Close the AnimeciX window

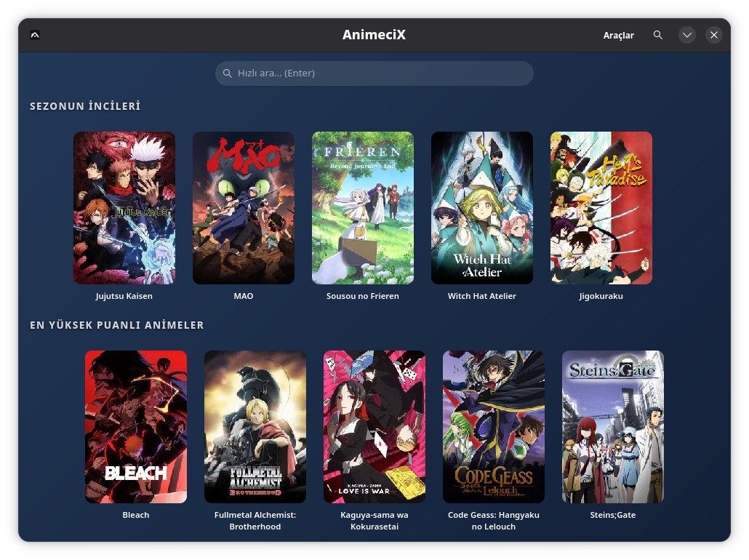pyautogui.click(x=713, y=35)
